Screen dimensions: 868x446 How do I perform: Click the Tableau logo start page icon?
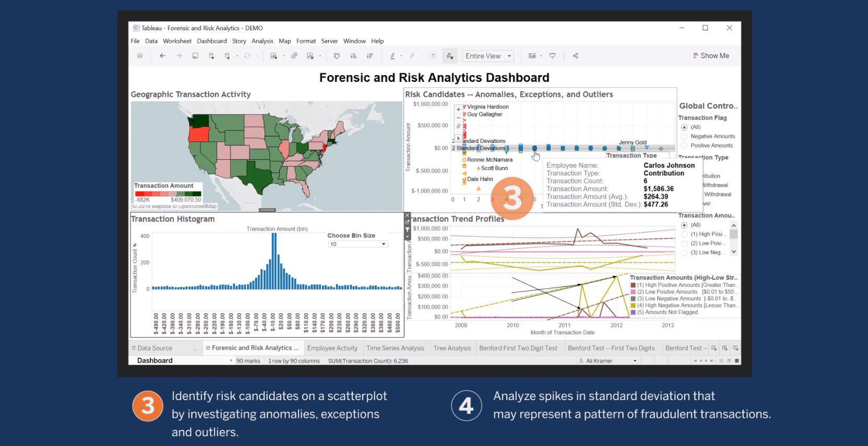point(140,56)
